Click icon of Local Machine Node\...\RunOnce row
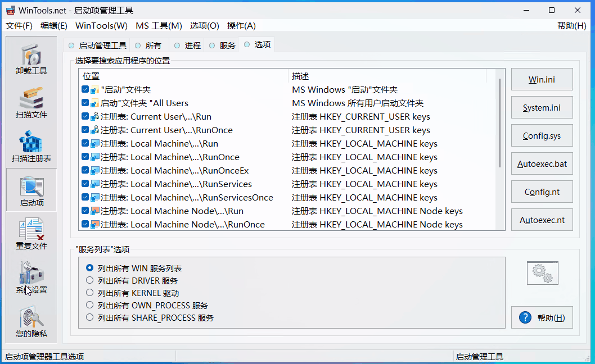This screenshot has height=364, width=595. tap(95, 225)
